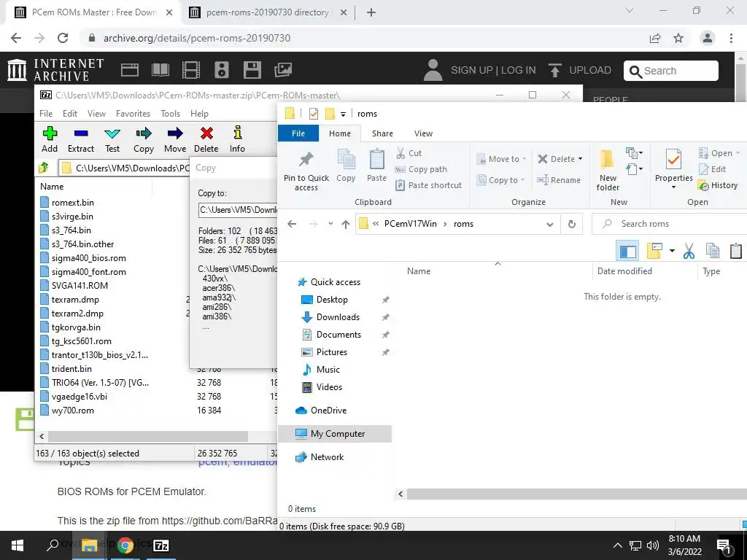Click the Copy to path field
The height and width of the screenshot is (560, 747).
click(x=238, y=210)
